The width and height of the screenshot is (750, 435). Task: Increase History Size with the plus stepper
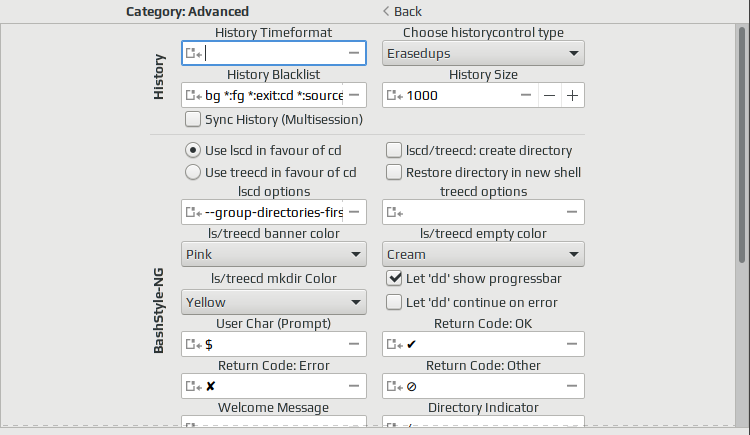[573, 95]
